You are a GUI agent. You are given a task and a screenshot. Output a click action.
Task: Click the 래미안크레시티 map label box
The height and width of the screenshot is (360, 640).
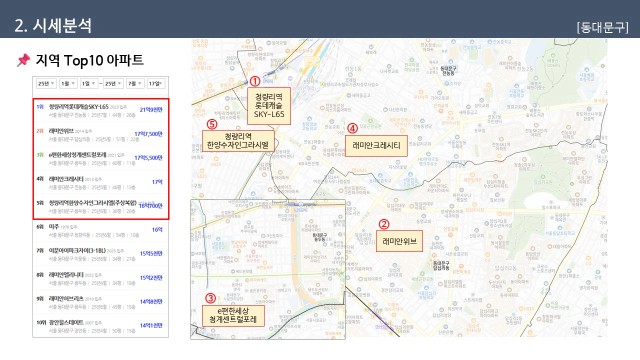click(376, 146)
